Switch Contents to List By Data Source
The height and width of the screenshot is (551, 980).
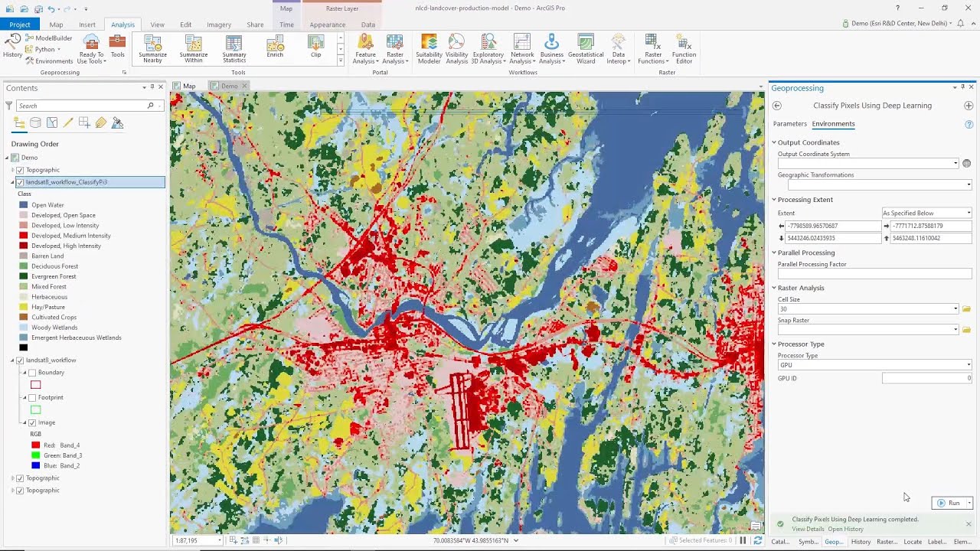click(x=35, y=122)
